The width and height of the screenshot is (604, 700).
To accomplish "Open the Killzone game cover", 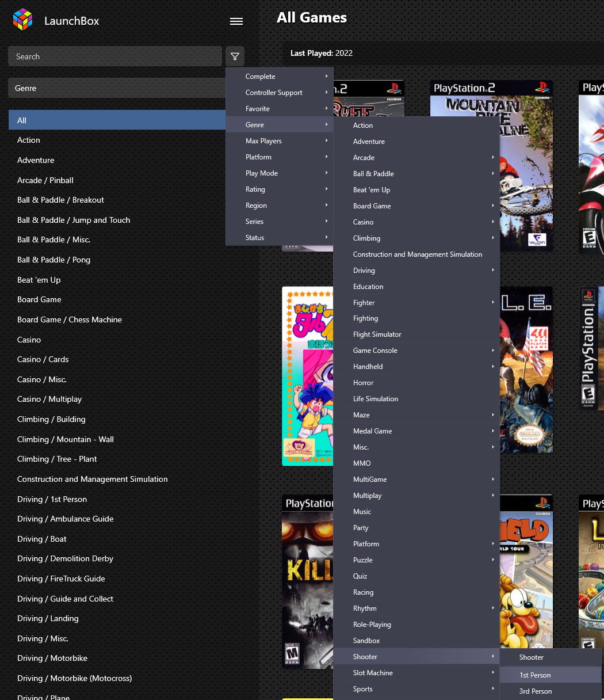I will coord(308,581).
